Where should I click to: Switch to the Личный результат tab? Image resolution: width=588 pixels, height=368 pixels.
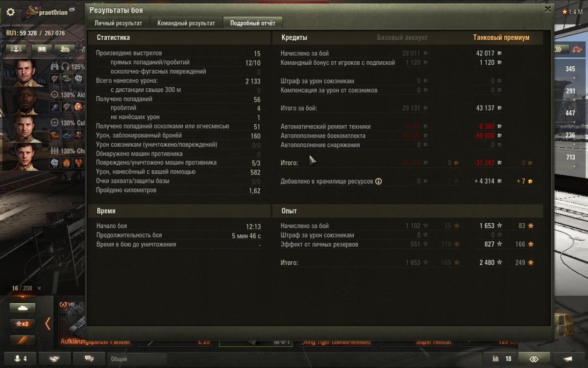tap(118, 23)
